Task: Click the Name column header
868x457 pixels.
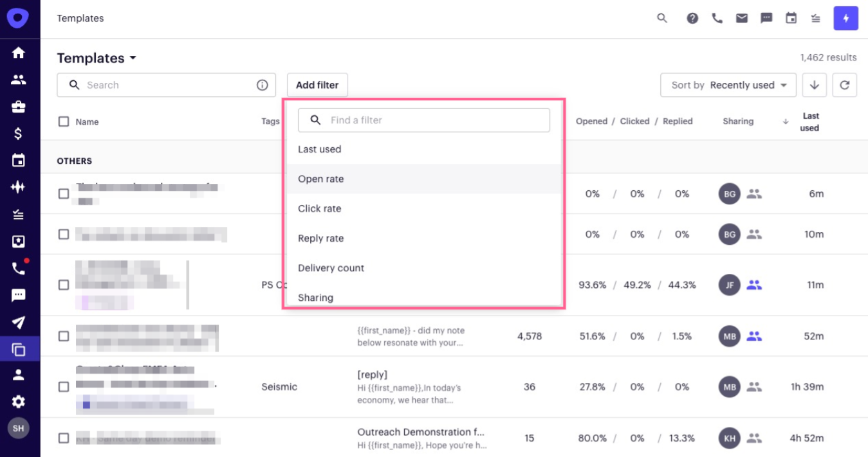Action: tap(87, 121)
